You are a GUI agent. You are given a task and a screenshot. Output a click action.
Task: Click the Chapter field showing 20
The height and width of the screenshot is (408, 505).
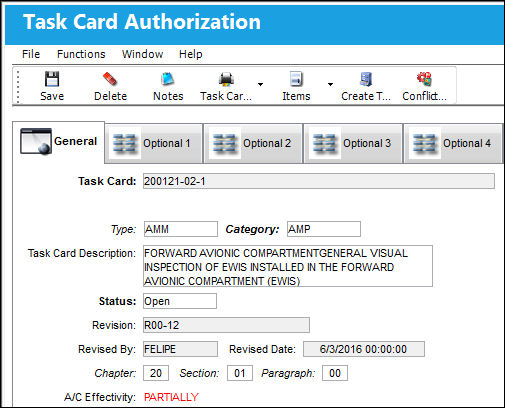(156, 373)
